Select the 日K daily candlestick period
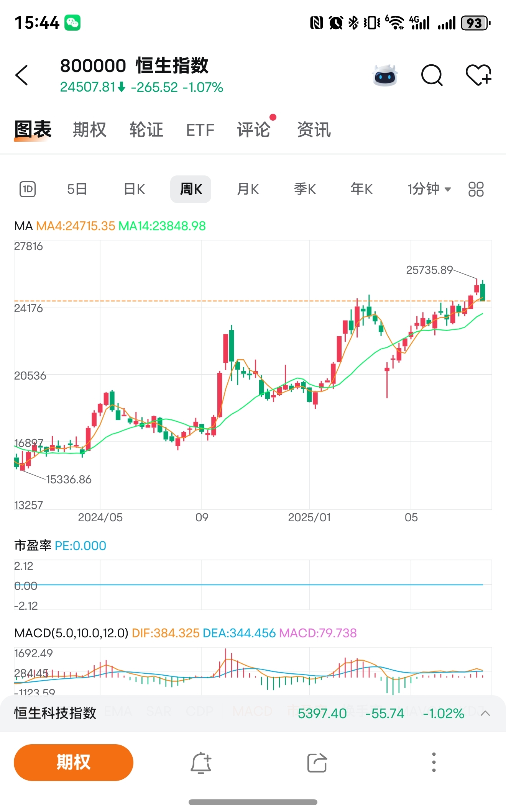 [x=134, y=189]
